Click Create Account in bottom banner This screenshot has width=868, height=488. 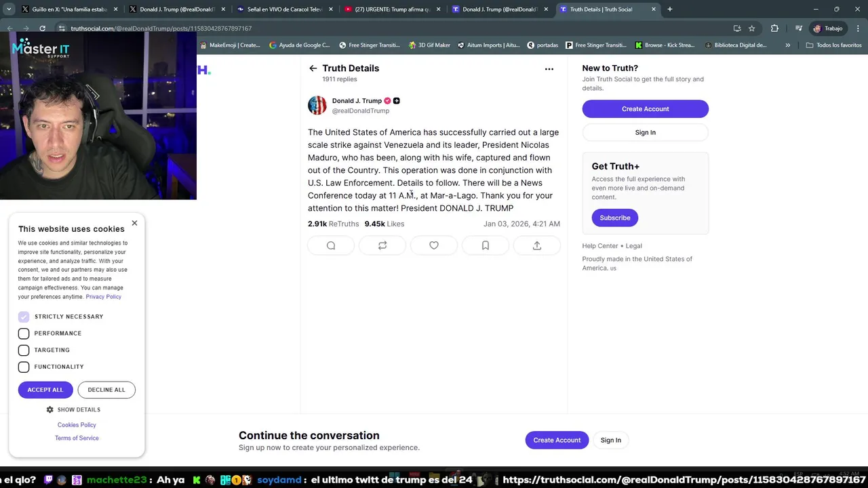[557, 441]
